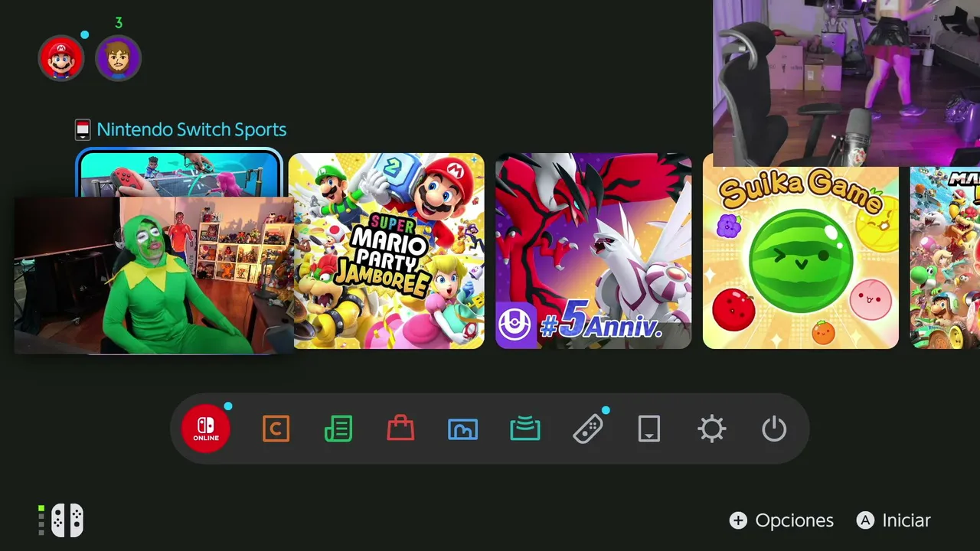This screenshot has height=551, width=980.
Task: Open the GameChat icon
Action: [x=276, y=429]
